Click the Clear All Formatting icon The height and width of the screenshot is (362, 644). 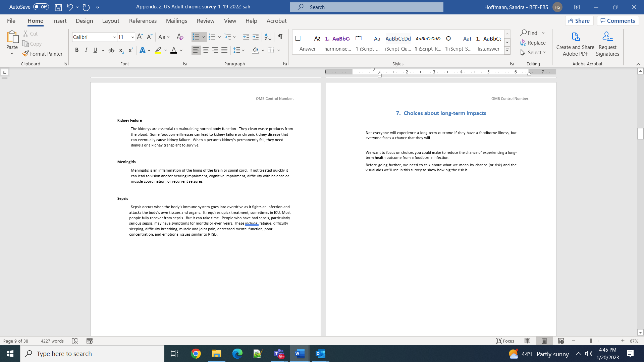180,37
